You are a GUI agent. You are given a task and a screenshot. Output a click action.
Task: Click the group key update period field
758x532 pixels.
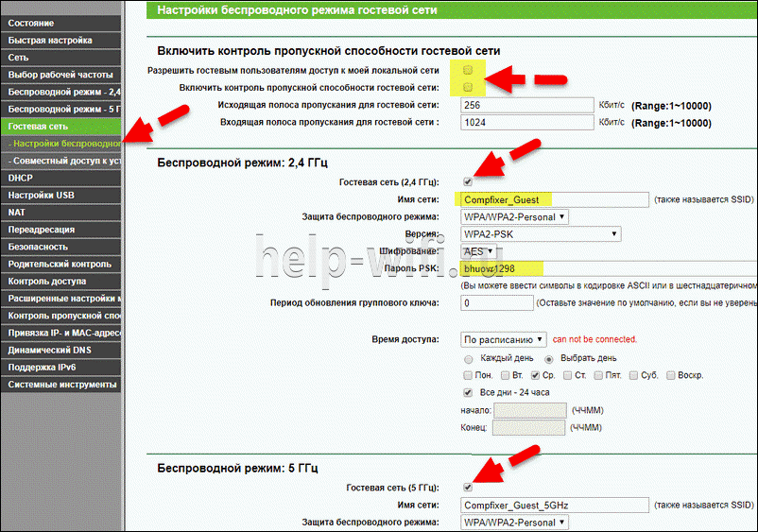coord(495,302)
